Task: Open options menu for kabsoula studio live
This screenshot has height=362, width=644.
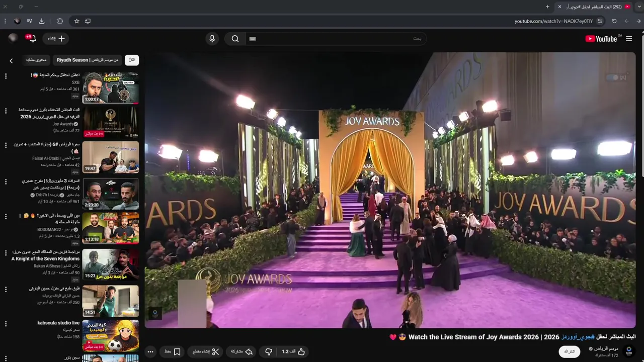Action: click(6, 323)
